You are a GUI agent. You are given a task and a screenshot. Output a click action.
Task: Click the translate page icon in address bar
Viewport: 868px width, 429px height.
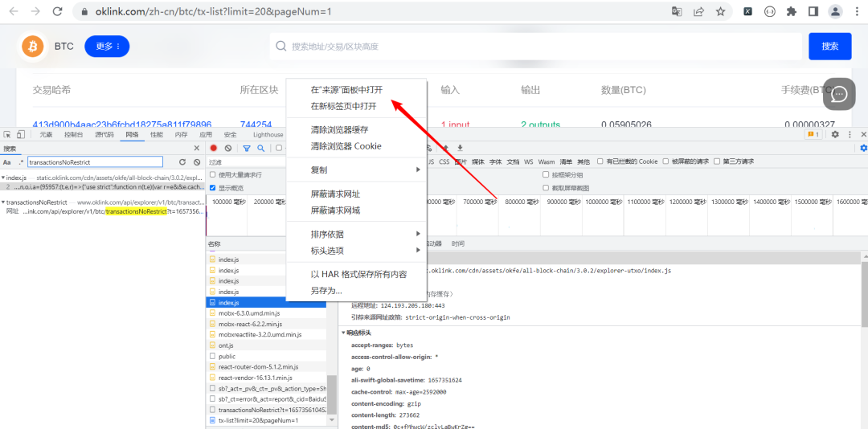[677, 11]
